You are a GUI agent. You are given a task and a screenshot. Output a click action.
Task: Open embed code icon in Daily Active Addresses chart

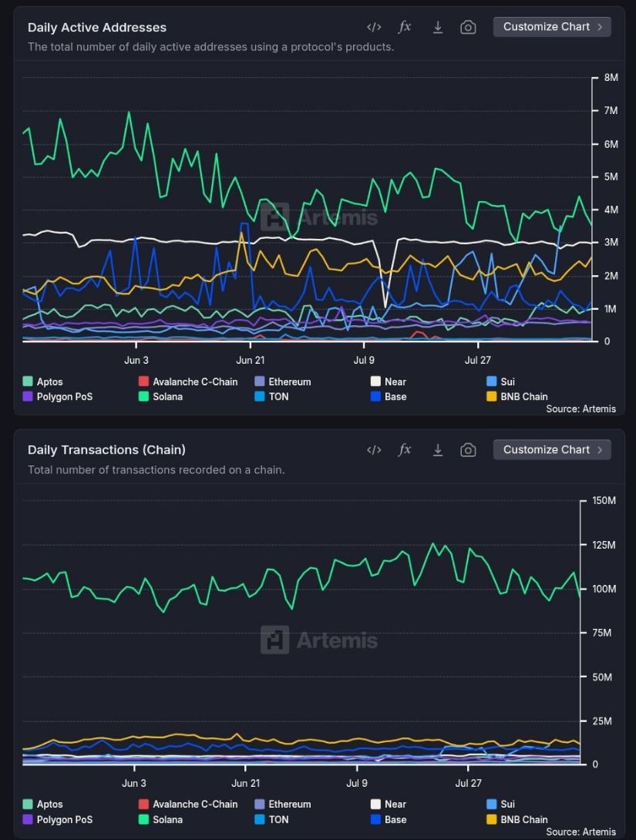click(x=374, y=27)
